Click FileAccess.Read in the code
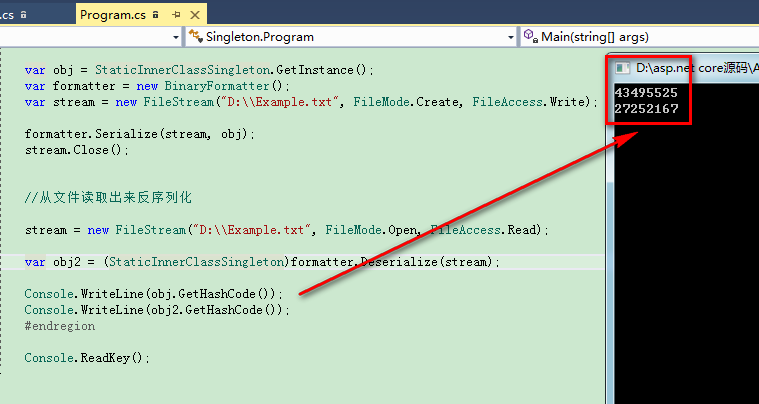759x404 pixels. pyautogui.click(x=482, y=230)
